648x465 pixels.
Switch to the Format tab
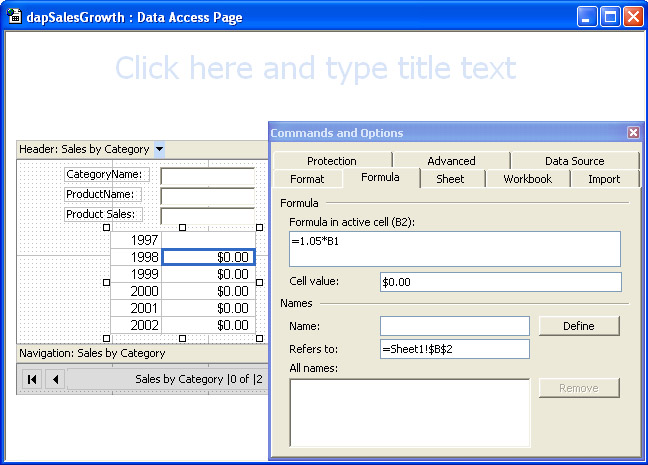tap(307, 179)
